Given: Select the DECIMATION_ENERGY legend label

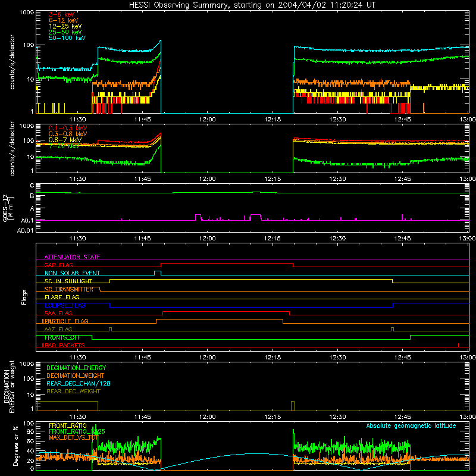Looking at the screenshot, I should tap(76, 368).
